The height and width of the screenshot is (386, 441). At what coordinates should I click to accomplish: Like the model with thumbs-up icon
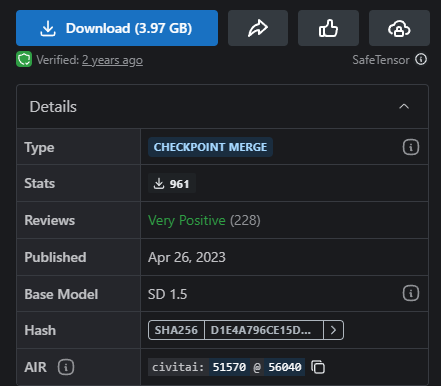click(328, 28)
